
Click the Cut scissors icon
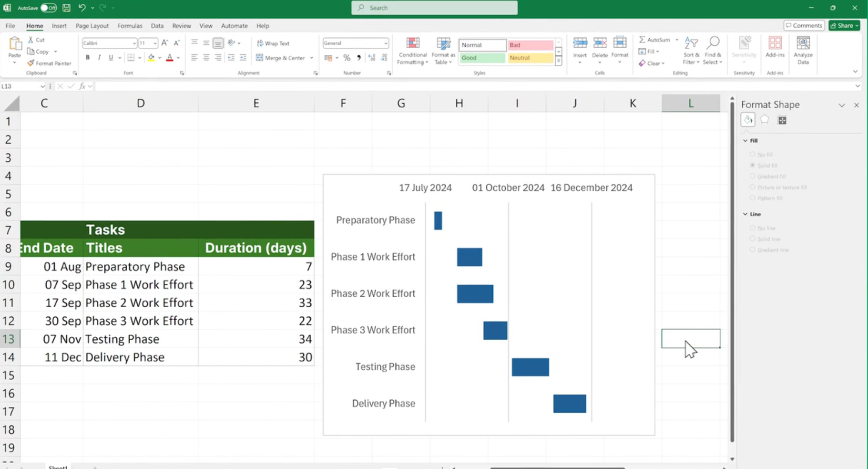click(31, 40)
